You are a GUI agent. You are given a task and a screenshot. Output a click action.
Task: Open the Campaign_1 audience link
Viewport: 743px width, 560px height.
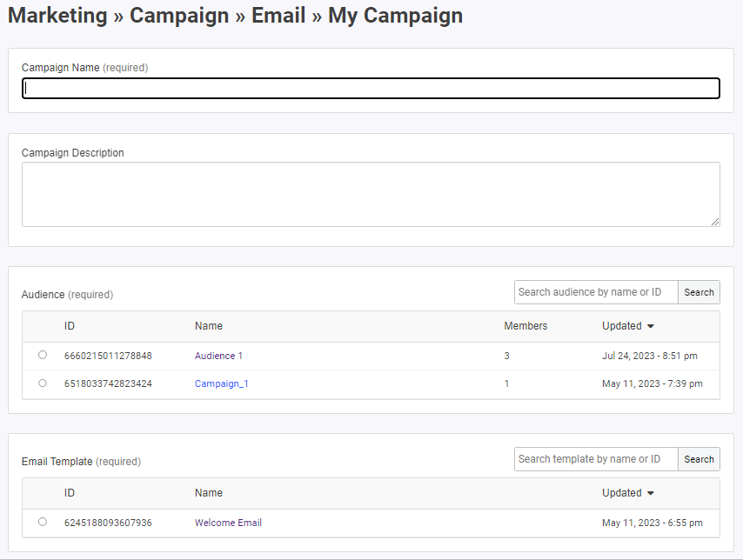point(221,383)
